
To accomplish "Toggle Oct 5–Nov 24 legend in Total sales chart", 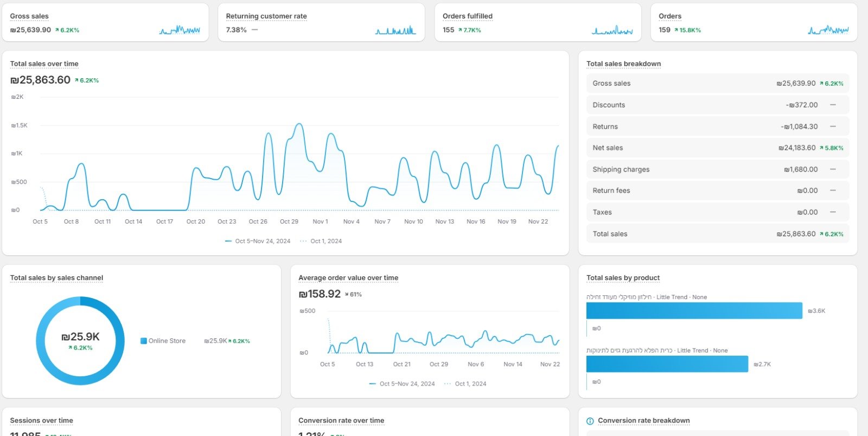I will (258, 241).
